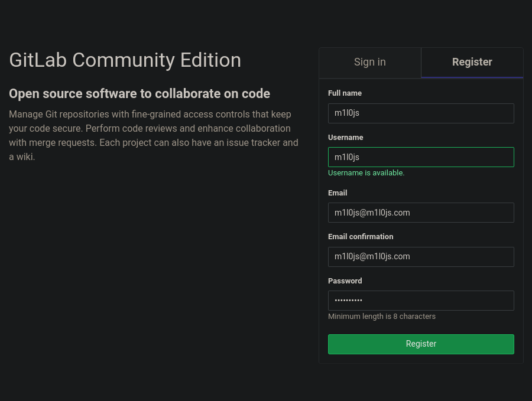The image size is (532, 401).
Task: Click the "Open source software" subheading
Action: 139,94
